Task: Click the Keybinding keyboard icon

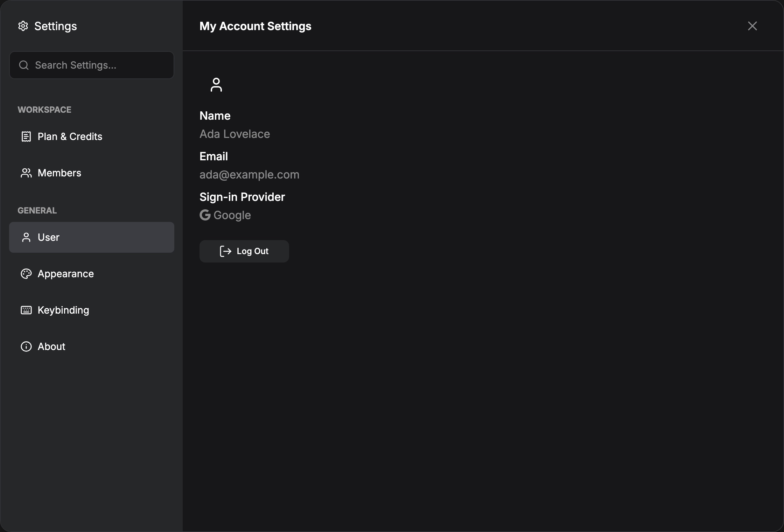Action: coord(26,310)
